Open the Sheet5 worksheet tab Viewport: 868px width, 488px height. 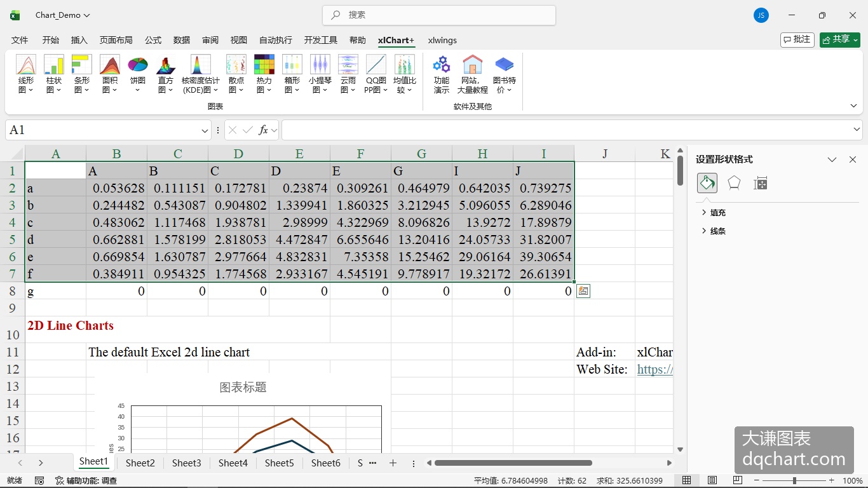[x=280, y=463]
